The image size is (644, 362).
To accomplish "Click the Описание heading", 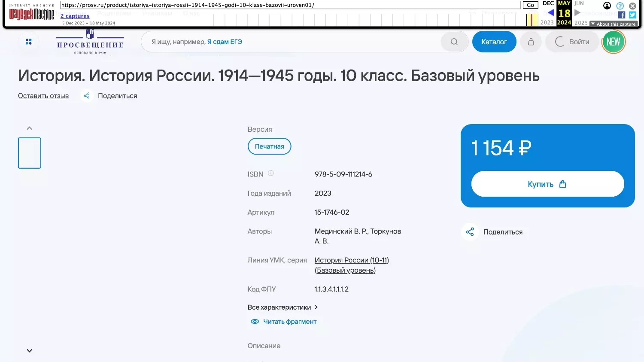I will pyautogui.click(x=264, y=346).
